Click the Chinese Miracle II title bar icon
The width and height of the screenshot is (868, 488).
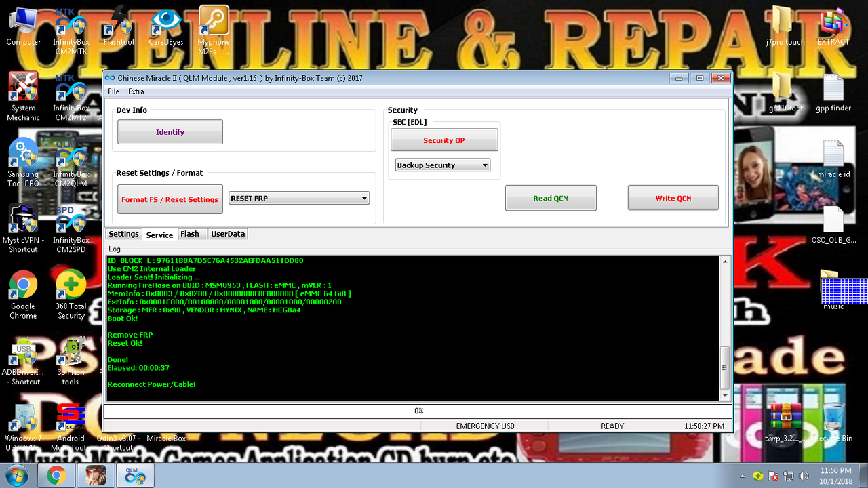coord(110,78)
